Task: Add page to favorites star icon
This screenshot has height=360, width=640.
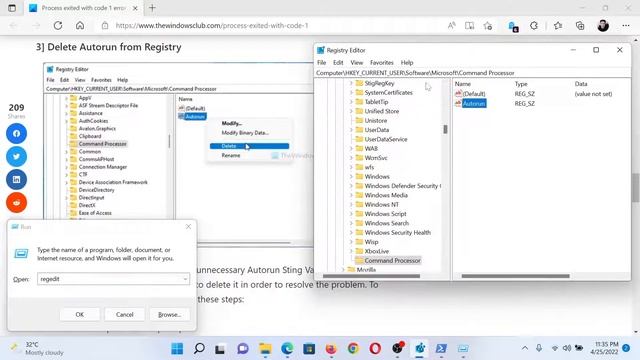Action: 488,25
